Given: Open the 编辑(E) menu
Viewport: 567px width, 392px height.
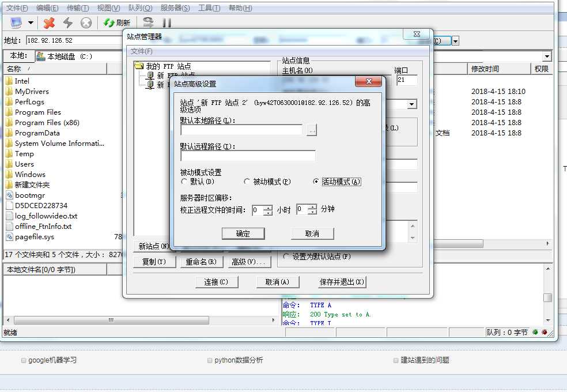Looking at the screenshot, I should pyautogui.click(x=47, y=8).
